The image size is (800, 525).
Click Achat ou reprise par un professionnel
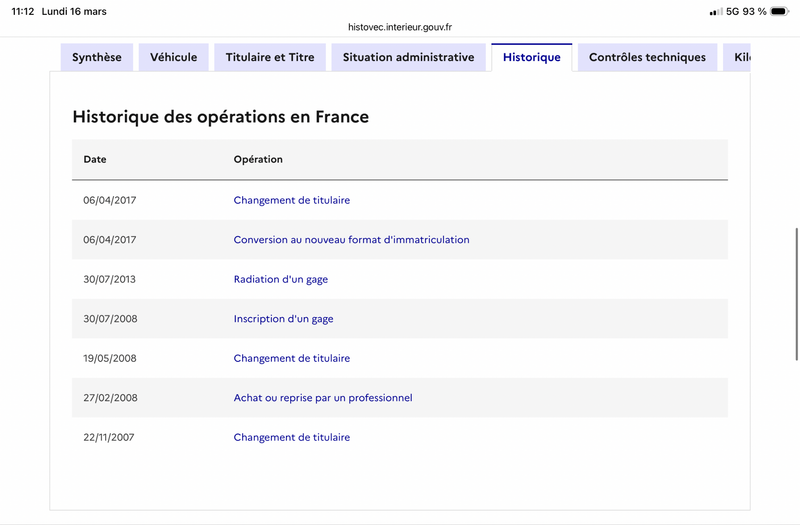[x=323, y=398]
